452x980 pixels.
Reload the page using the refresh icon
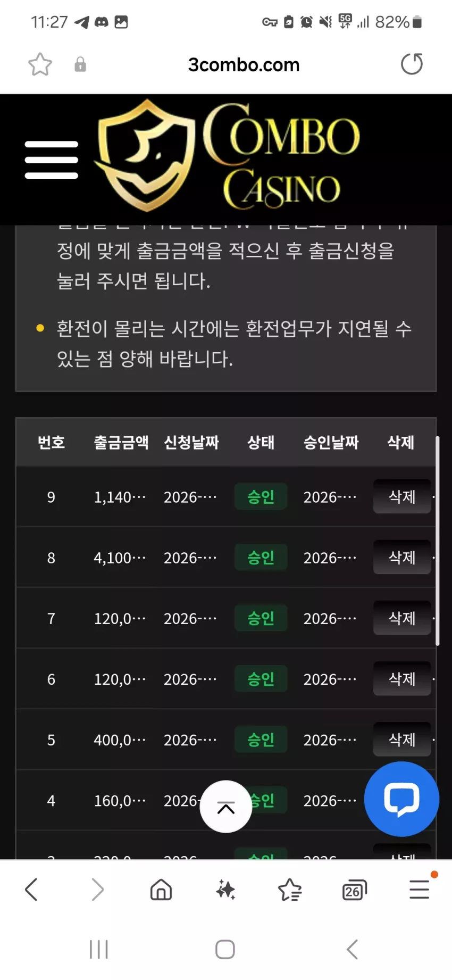[x=412, y=64]
